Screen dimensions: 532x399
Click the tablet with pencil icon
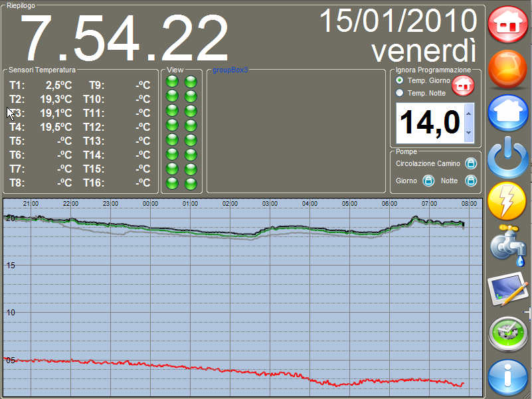click(x=508, y=289)
